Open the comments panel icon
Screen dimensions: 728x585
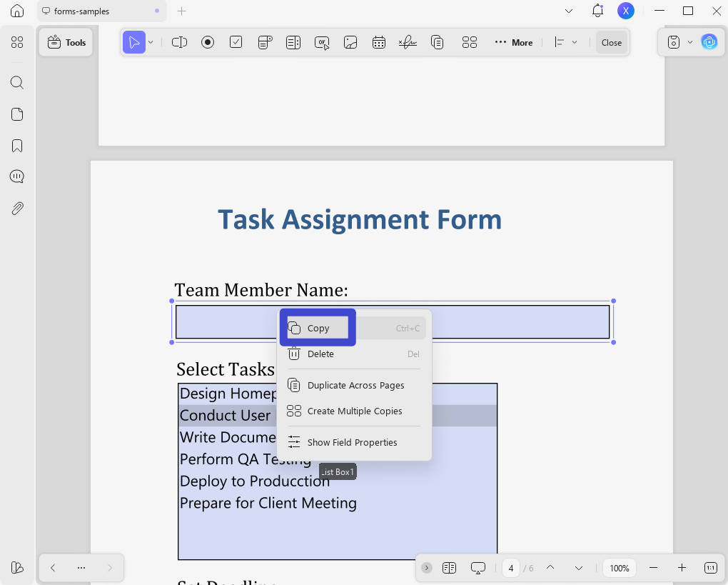coord(17,176)
